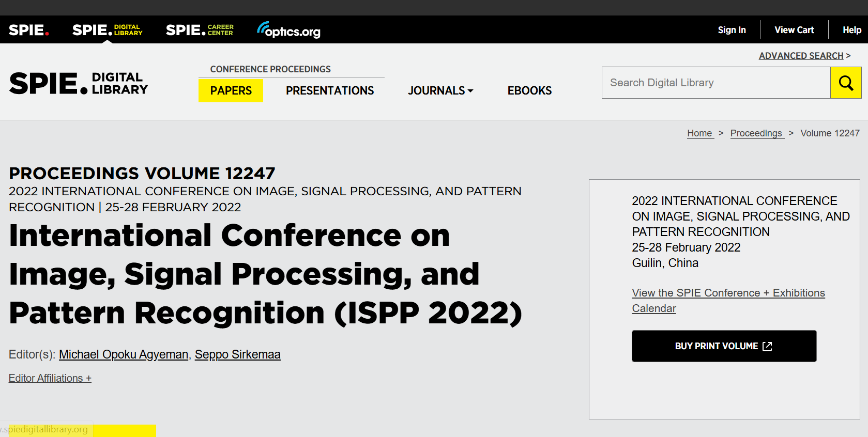This screenshot has width=868, height=437.
Task: Open the Help page
Action: click(x=851, y=30)
